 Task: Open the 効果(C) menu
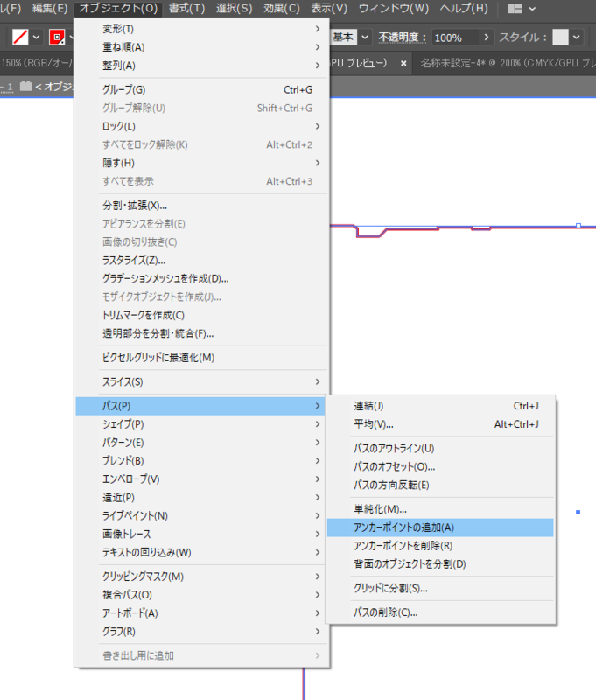pyautogui.click(x=281, y=9)
